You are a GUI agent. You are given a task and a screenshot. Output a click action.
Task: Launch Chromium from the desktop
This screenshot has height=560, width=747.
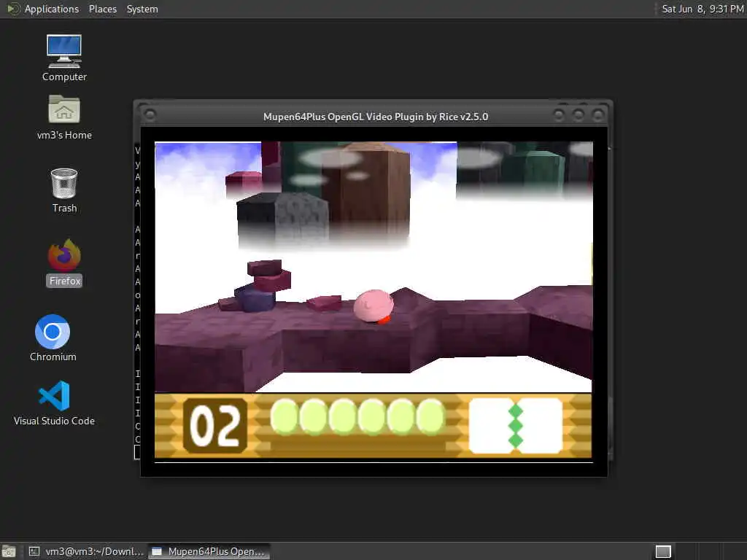click(53, 338)
